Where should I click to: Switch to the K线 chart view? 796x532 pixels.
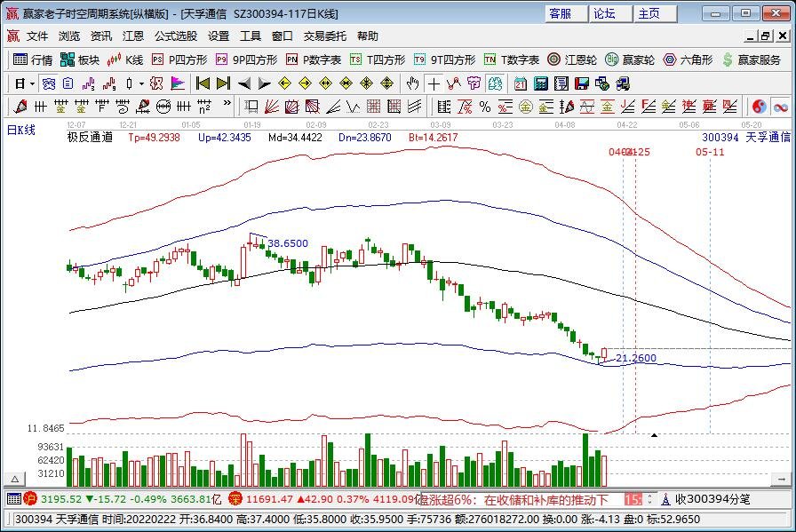(125, 60)
